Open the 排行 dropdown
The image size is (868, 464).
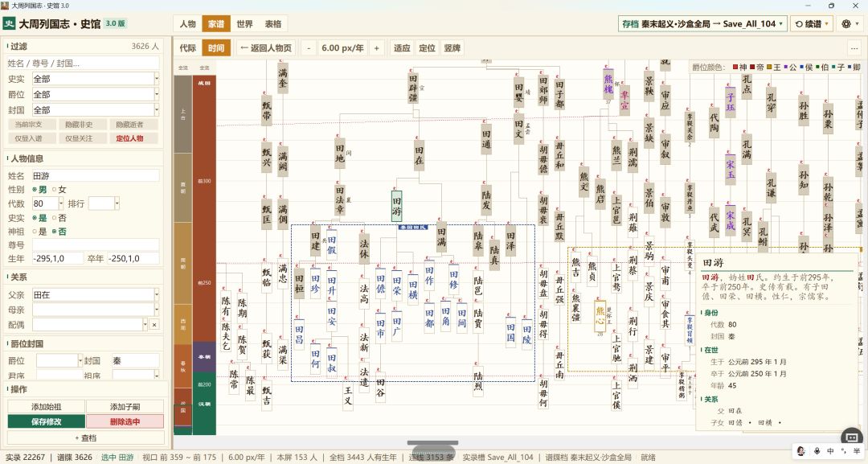[104, 203]
